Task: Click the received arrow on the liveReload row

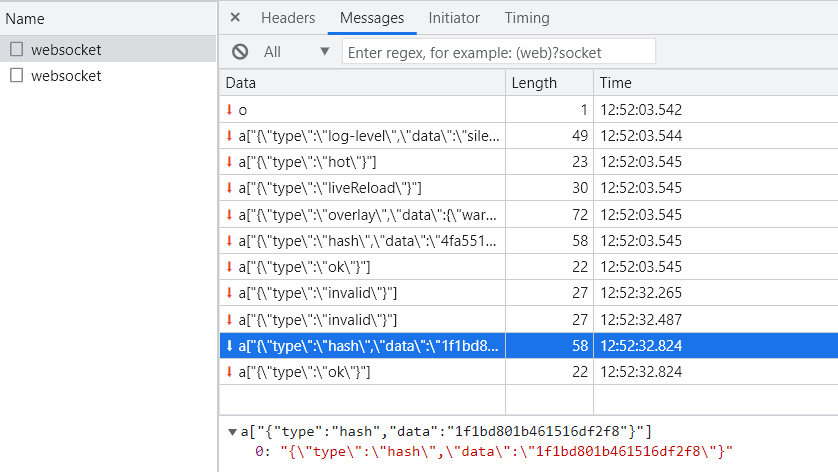Action: click(229, 188)
